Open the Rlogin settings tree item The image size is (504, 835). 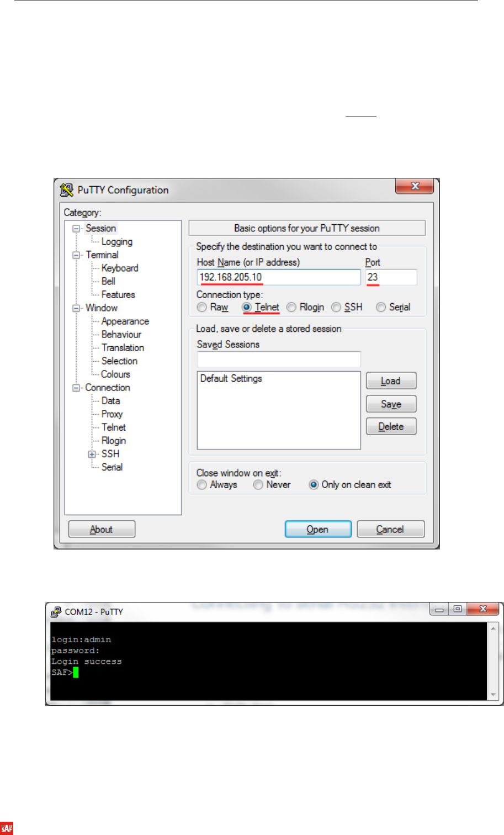[114, 441]
